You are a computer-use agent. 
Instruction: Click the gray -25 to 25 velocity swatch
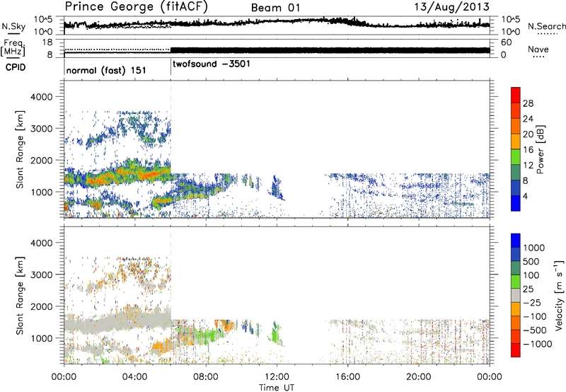click(x=516, y=295)
